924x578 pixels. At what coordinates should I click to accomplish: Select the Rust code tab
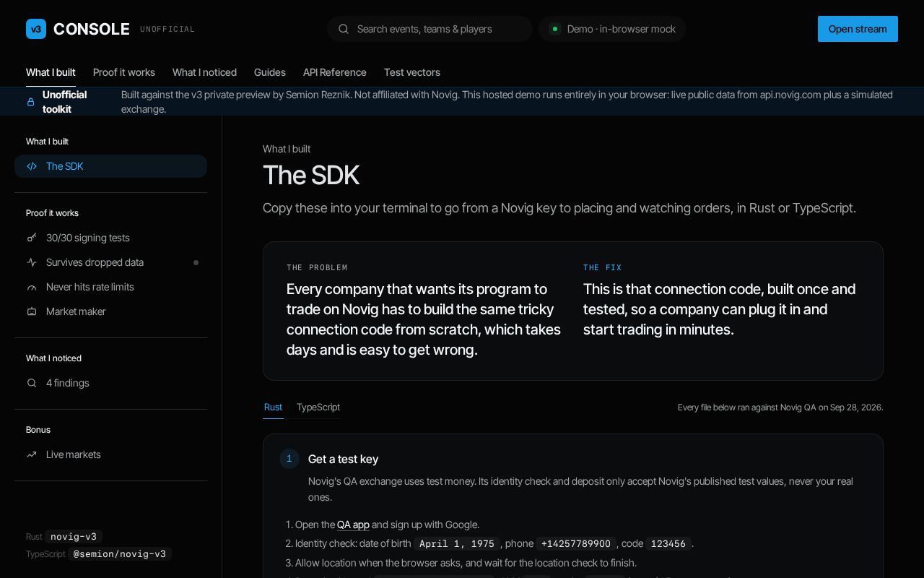coord(273,407)
